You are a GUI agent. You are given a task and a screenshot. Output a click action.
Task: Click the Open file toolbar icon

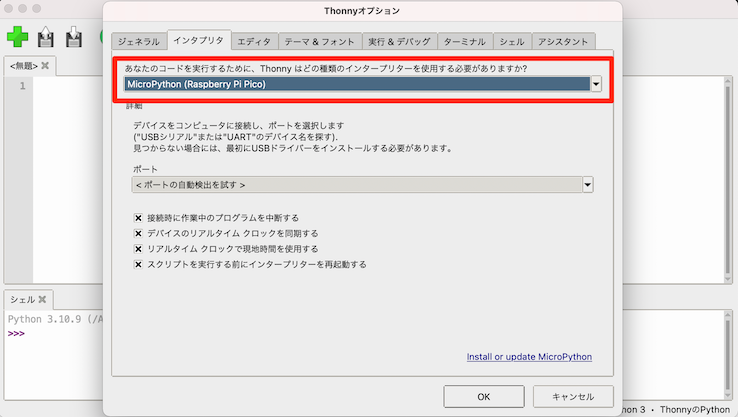(x=46, y=37)
